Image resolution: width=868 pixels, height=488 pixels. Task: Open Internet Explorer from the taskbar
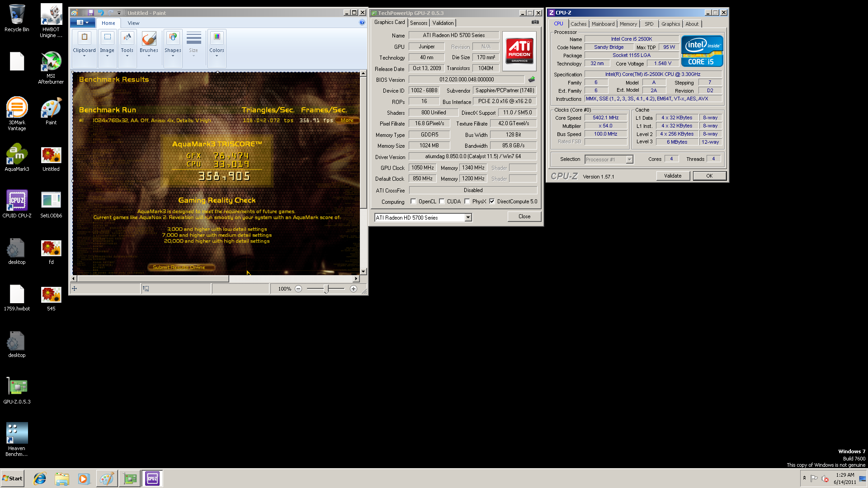40,479
